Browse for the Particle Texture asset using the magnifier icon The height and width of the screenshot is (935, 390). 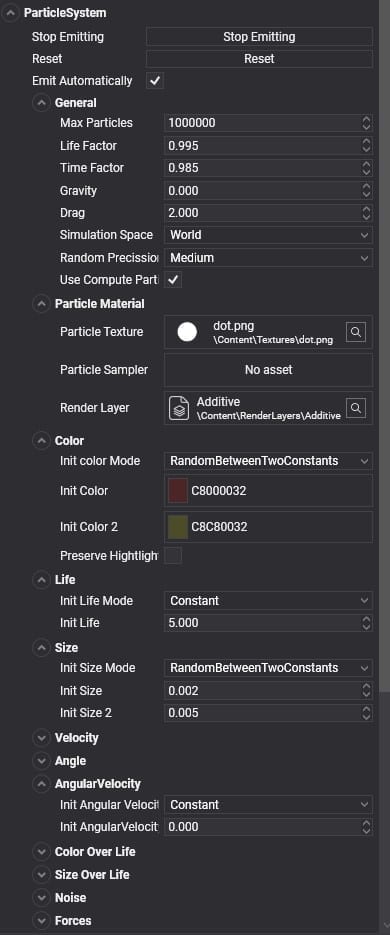pyautogui.click(x=355, y=332)
